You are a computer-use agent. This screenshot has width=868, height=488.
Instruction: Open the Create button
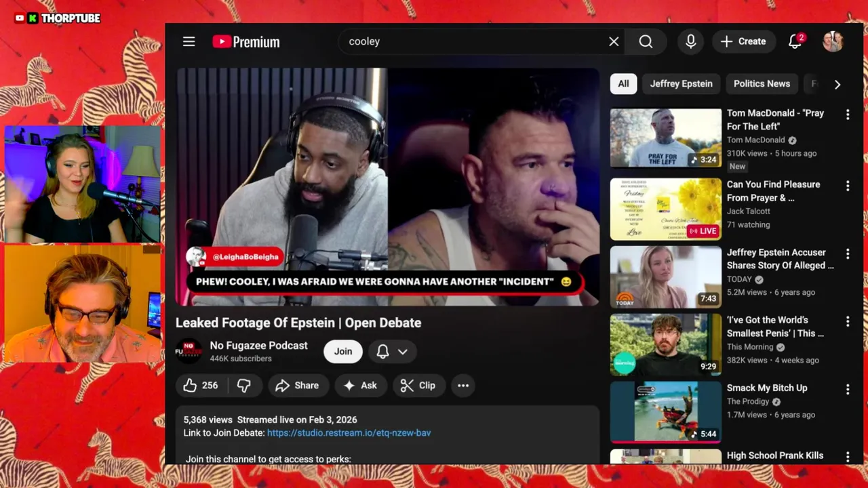coord(743,41)
